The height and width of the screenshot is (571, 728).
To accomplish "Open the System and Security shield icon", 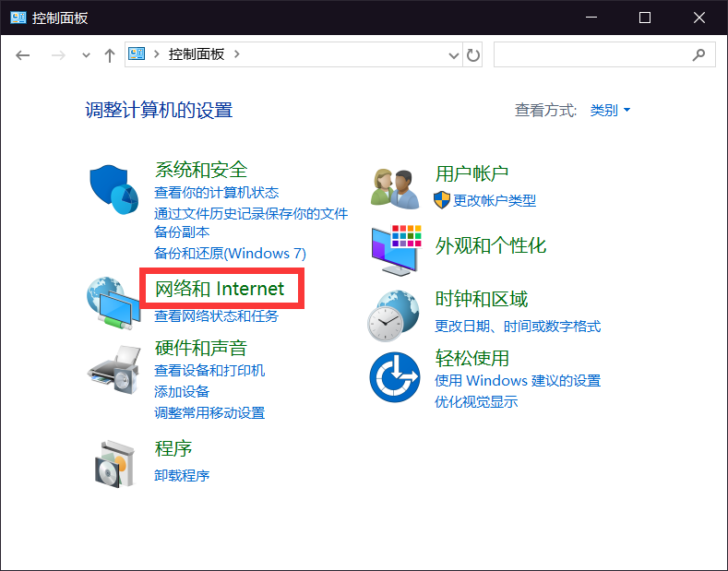I will pos(114,189).
